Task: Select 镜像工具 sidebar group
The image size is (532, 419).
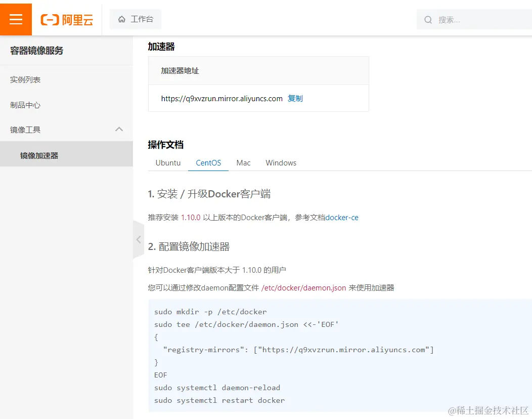Action: point(67,130)
